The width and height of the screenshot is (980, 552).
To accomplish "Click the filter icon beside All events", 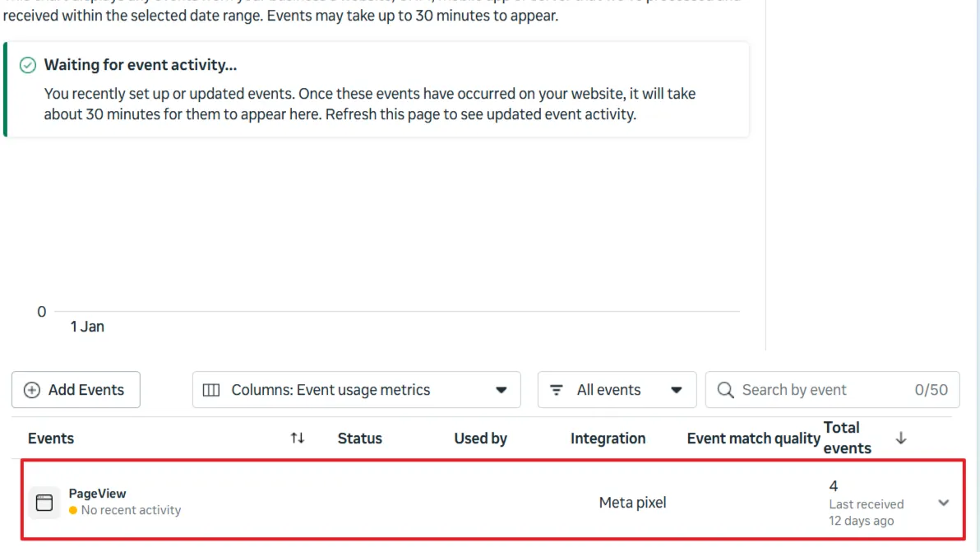I will [x=557, y=390].
